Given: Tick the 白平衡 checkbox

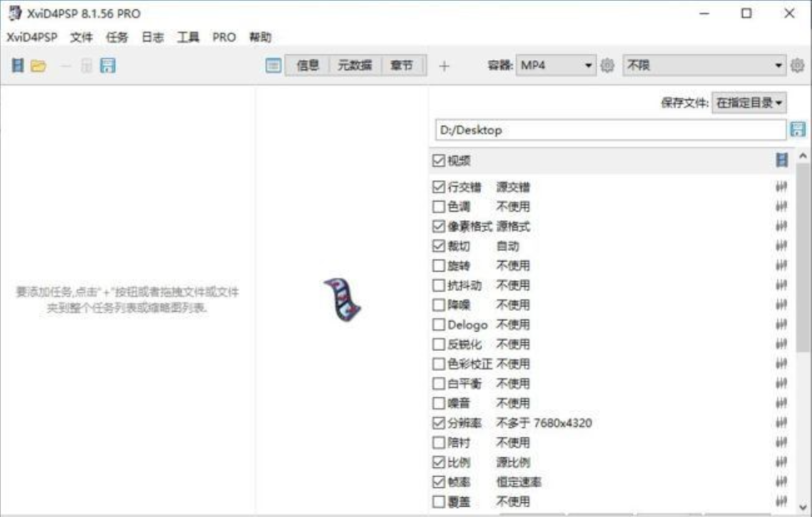Looking at the screenshot, I should coord(439,384).
